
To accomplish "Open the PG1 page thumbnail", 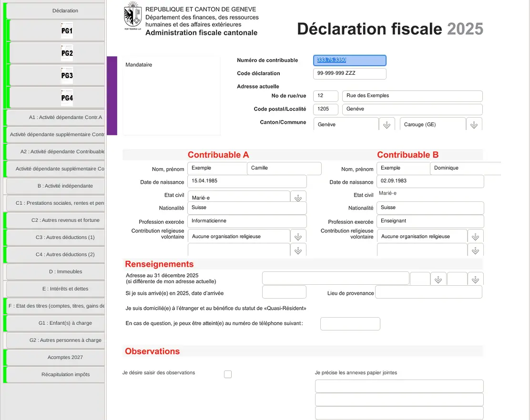I will point(67,30).
